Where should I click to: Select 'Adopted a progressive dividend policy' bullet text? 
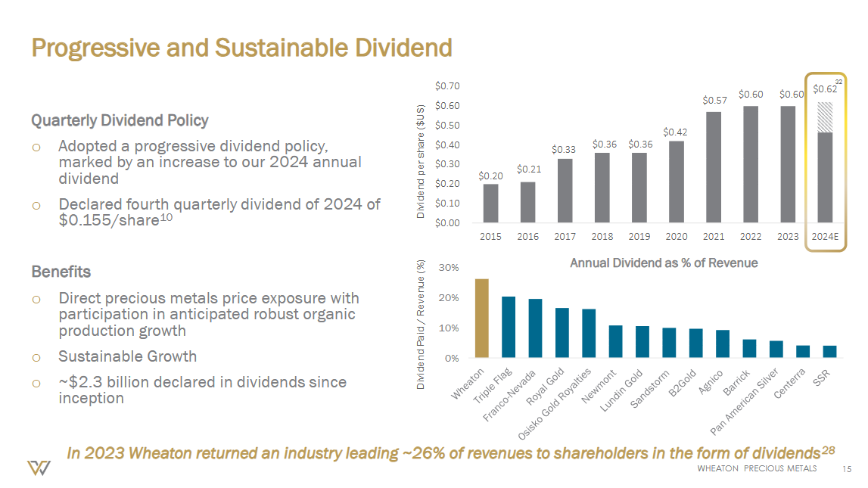210,162
